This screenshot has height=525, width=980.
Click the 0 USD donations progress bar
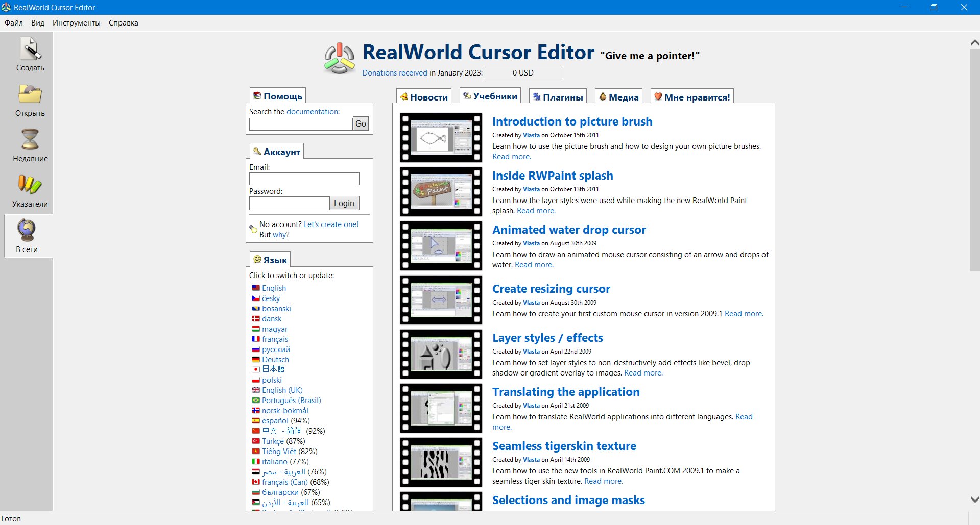click(x=523, y=73)
